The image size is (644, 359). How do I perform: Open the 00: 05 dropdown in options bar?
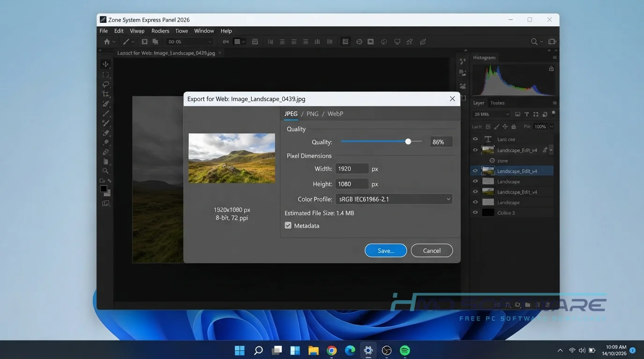point(190,42)
